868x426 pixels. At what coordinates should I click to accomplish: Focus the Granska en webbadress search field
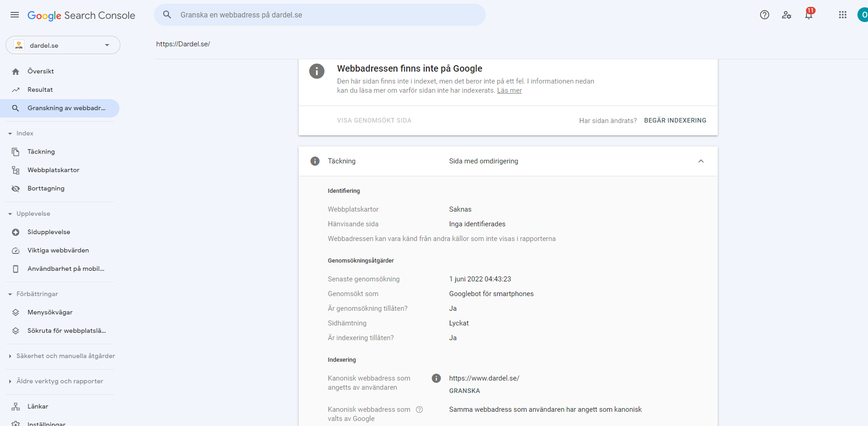point(320,15)
